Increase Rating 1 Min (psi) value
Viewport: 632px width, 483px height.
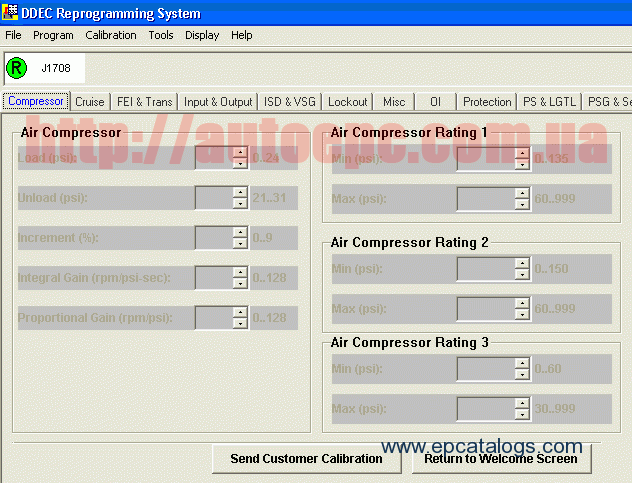click(522, 154)
